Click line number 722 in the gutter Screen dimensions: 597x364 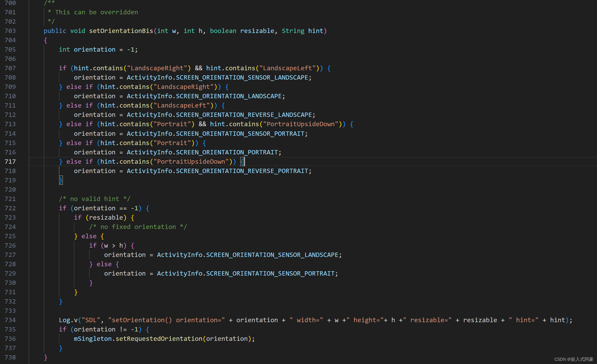click(x=10, y=208)
